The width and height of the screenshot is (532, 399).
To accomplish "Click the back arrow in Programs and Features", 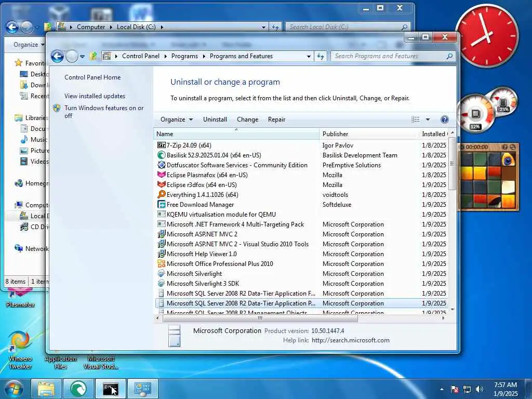I will coord(57,56).
